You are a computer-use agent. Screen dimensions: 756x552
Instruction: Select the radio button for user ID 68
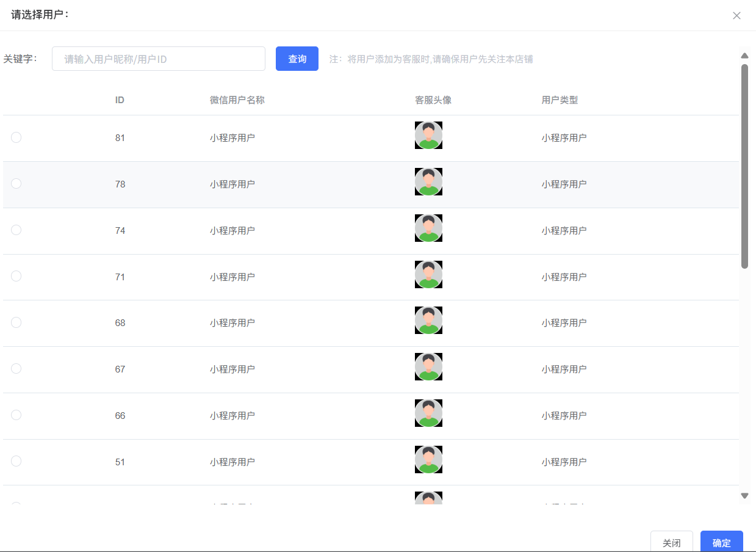click(16, 322)
